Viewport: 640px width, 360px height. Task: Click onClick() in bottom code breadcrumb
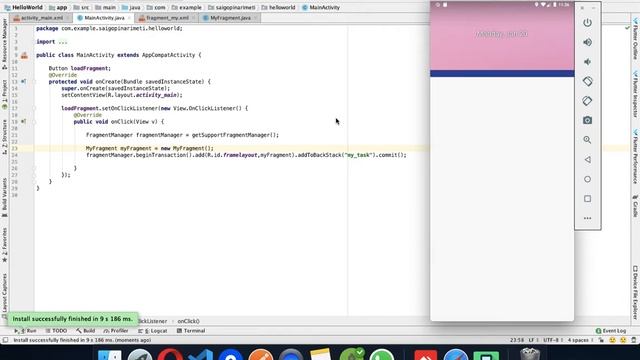pyautogui.click(x=189, y=321)
